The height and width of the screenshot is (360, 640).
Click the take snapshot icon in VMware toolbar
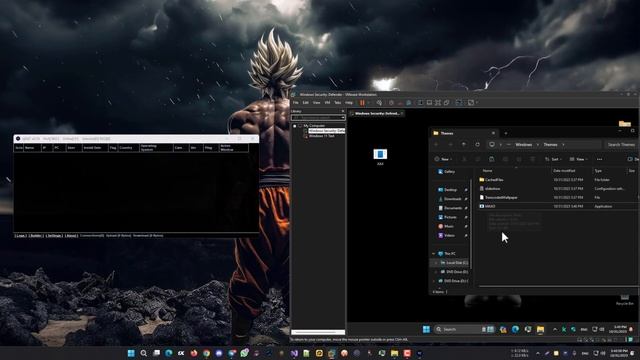click(391, 103)
